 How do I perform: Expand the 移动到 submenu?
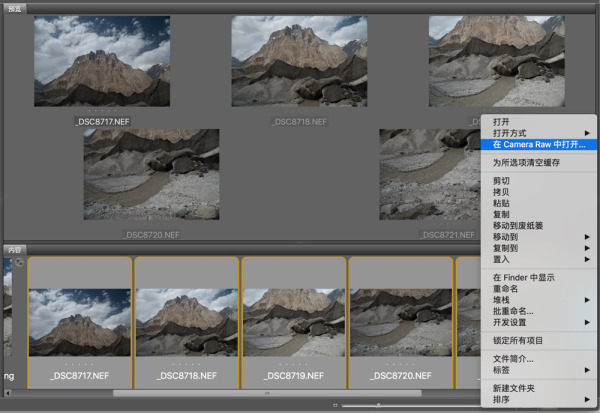pos(538,237)
